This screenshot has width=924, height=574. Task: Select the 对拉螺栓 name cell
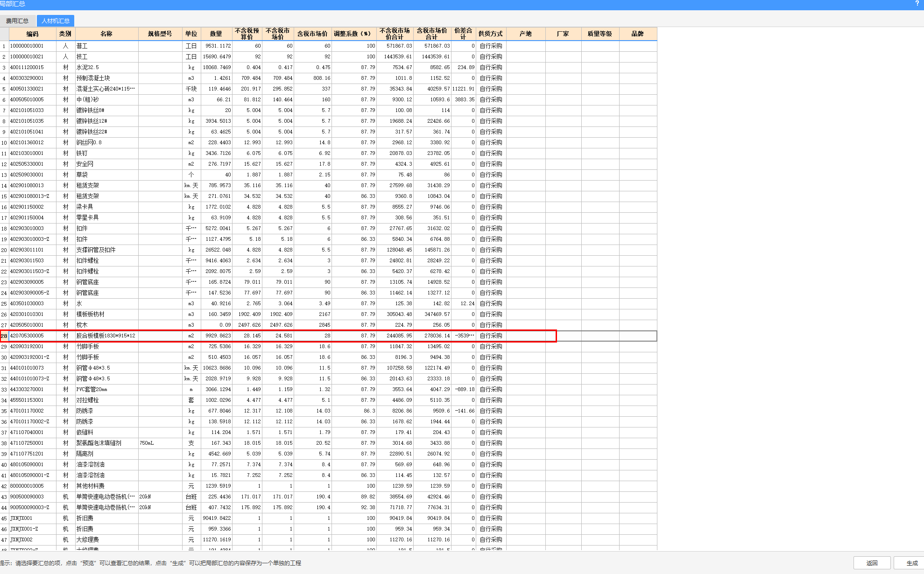click(106, 400)
